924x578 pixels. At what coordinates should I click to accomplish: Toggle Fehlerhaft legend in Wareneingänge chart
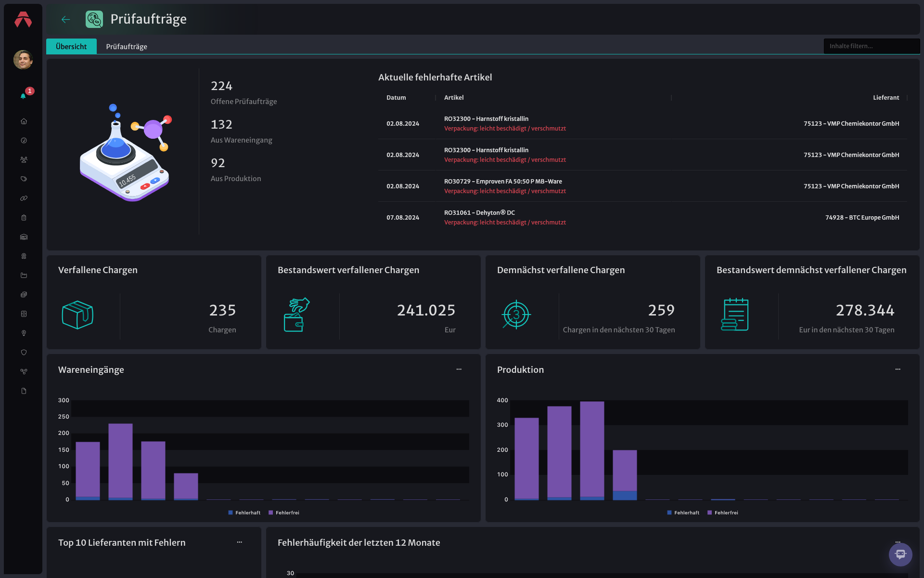[x=244, y=512]
